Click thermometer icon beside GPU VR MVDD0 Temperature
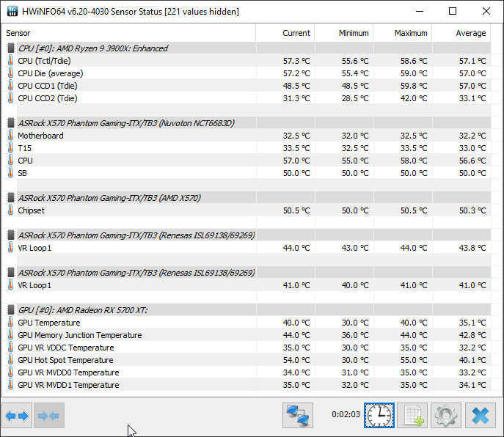Image resolution: width=504 pixels, height=437 pixels. (x=10, y=372)
